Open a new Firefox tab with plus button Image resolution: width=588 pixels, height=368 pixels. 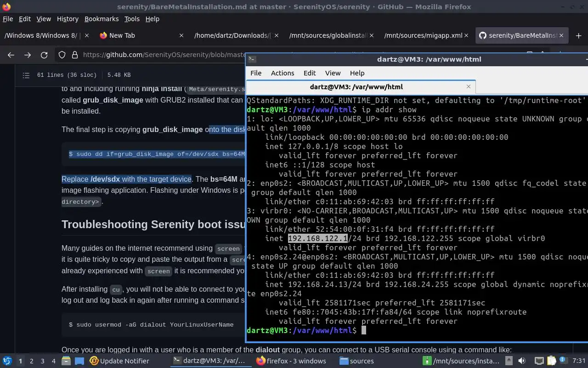(578, 35)
